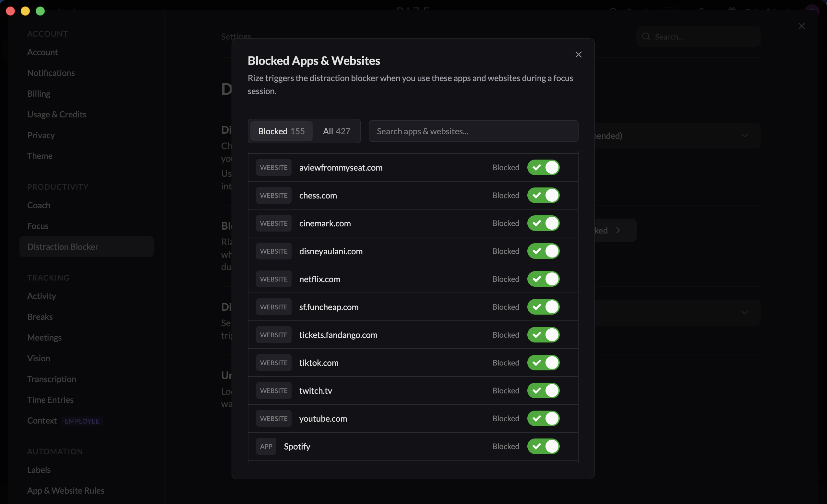Viewport: 827px width, 504px height.
Task: Open Coach settings
Action: coord(39,205)
